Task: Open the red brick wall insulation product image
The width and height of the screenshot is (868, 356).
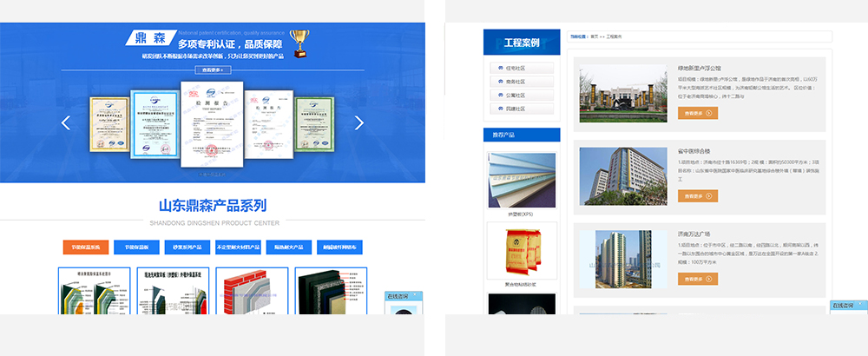Action: click(x=252, y=291)
